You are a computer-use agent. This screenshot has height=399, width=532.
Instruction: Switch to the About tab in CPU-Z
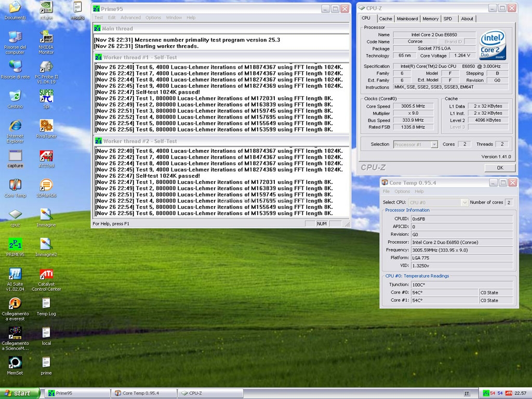pyautogui.click(x=467, y=19)
